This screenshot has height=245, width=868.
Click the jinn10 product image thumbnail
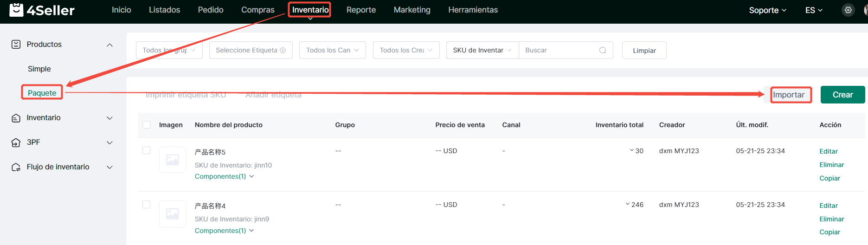tap(173, 160)
